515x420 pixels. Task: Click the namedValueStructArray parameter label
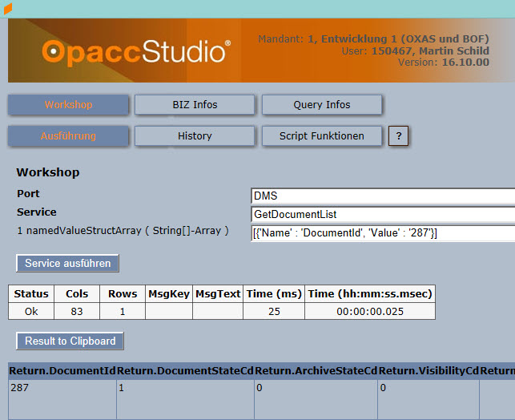click(x=123, y=230)
